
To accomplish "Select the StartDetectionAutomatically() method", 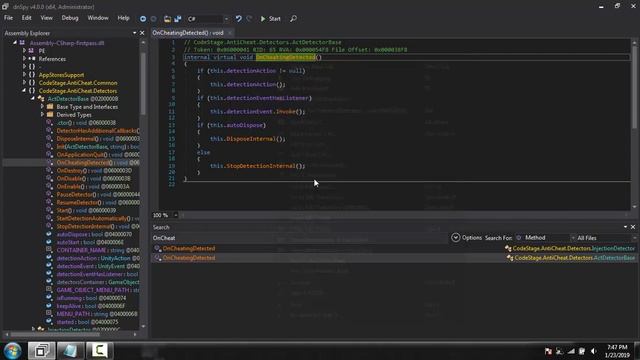I will tap(98, 218).
